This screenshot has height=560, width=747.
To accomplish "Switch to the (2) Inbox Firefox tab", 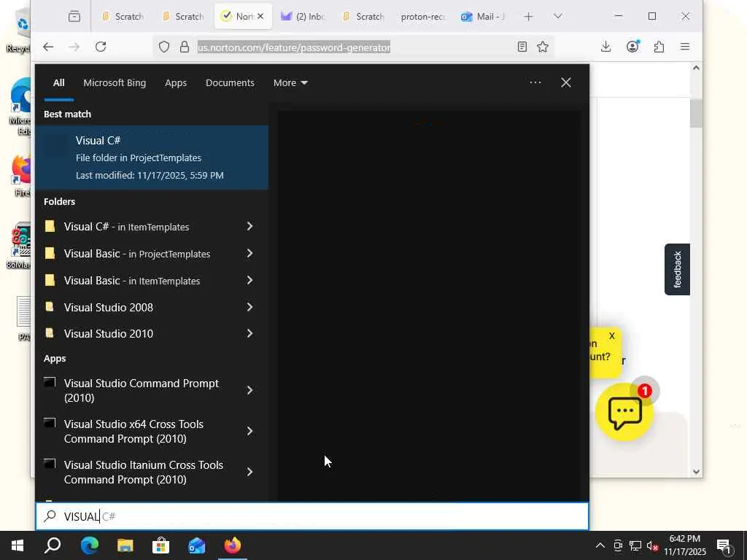I will click(303, 17).
